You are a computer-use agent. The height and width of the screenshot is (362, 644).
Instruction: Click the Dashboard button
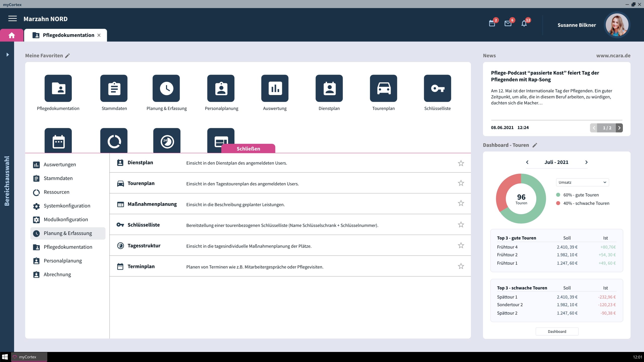click(557, 331)
